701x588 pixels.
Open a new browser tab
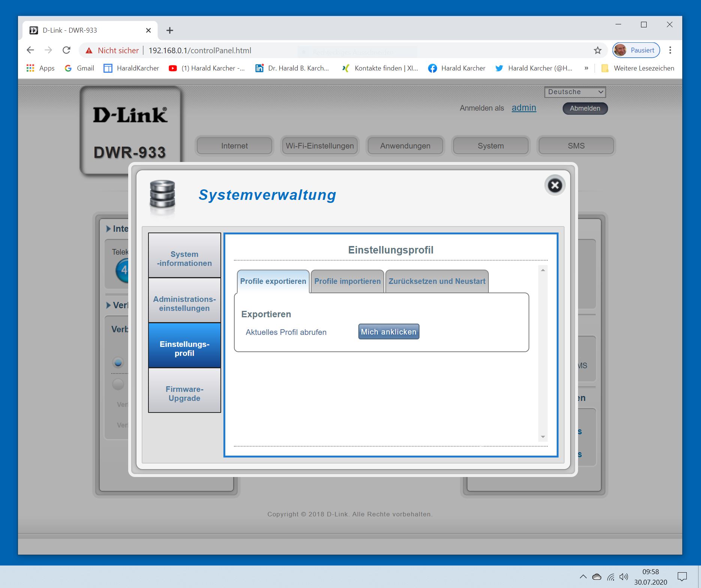170,30
